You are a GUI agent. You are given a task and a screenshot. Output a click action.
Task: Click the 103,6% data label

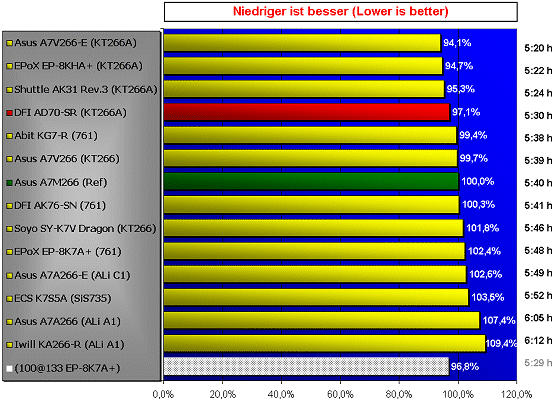488,297
